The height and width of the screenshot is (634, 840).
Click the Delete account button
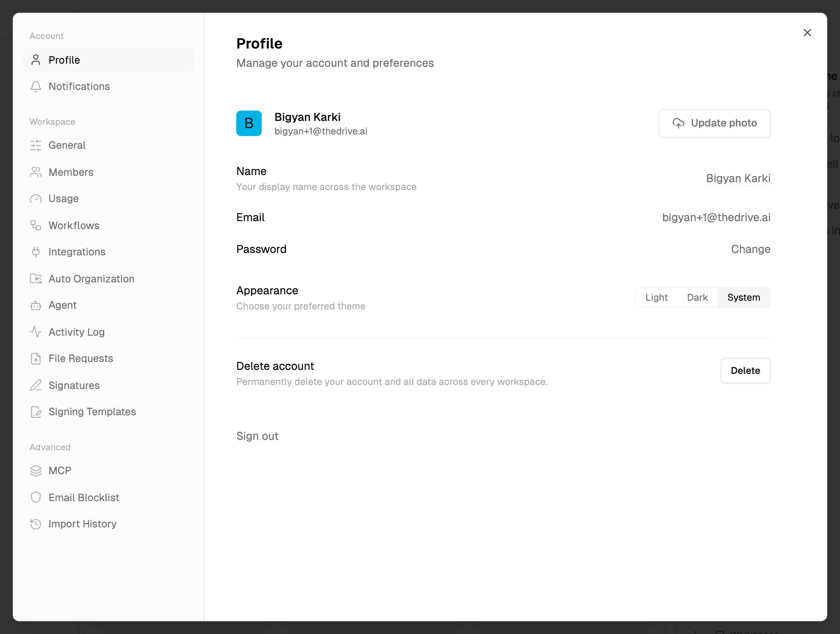pos(745,371)
